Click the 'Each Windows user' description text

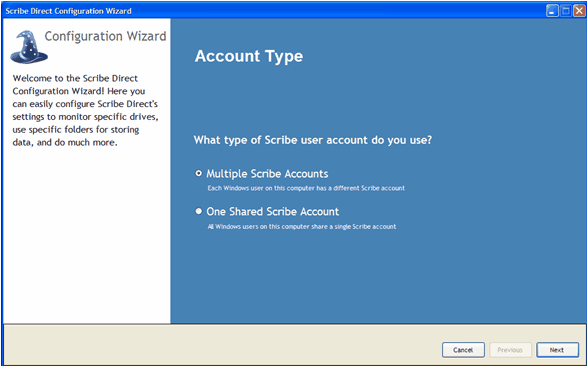click(x=306, y=188)
